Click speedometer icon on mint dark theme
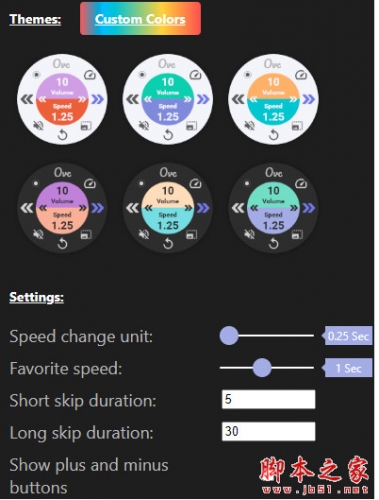 [301, 183]
